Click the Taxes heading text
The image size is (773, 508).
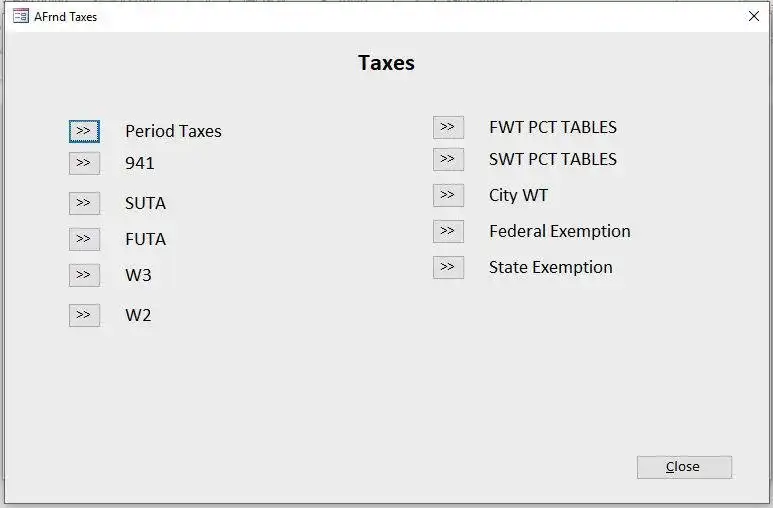386,63
